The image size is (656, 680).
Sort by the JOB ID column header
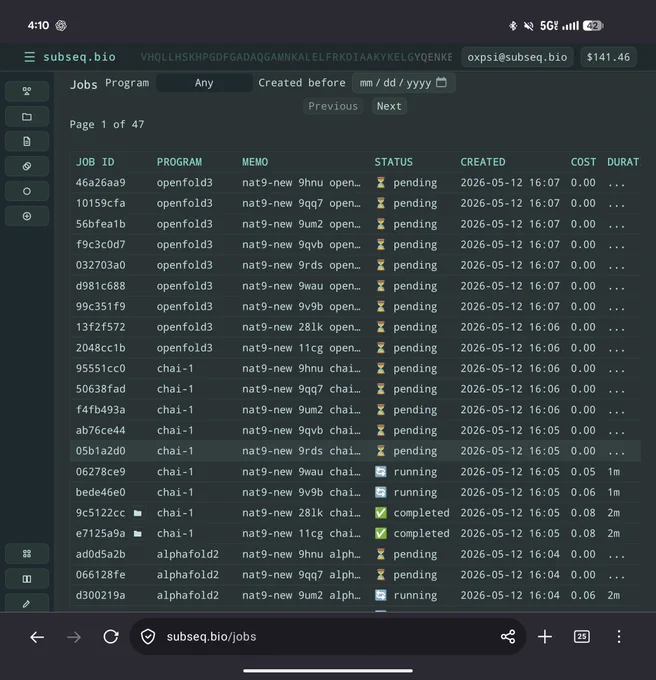[95, 162]
